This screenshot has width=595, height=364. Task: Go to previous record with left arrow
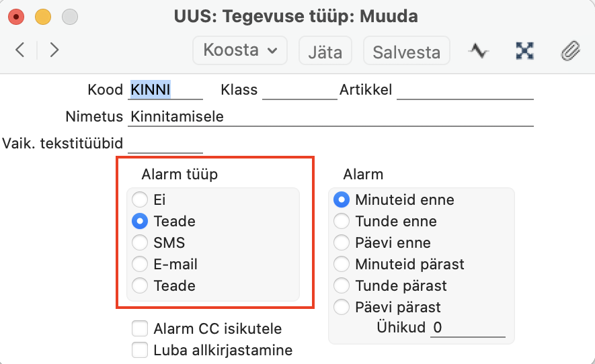coord(20,50)
